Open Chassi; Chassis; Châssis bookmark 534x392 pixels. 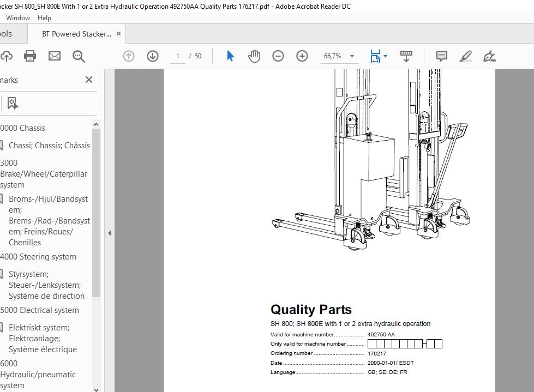[49, 146]
